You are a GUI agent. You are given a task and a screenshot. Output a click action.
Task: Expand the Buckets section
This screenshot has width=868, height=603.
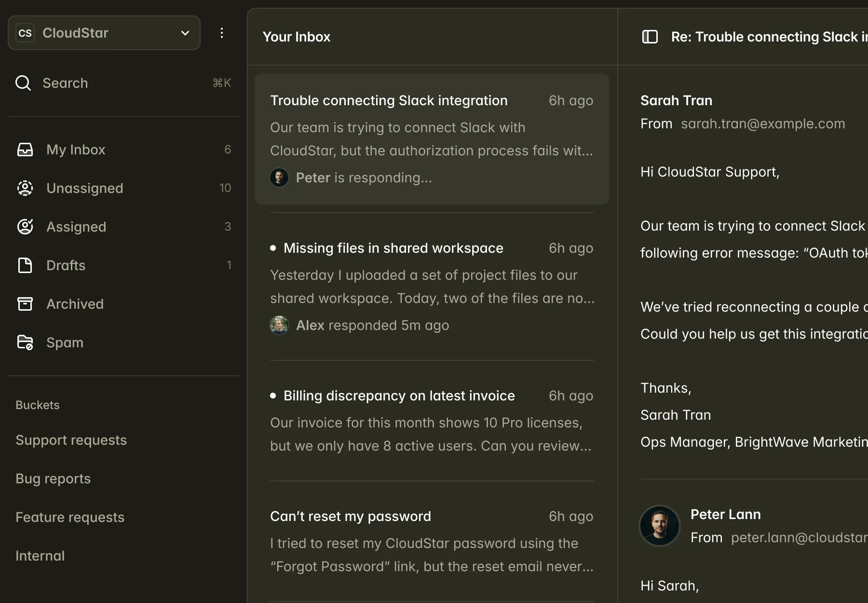tap(37, 405)
